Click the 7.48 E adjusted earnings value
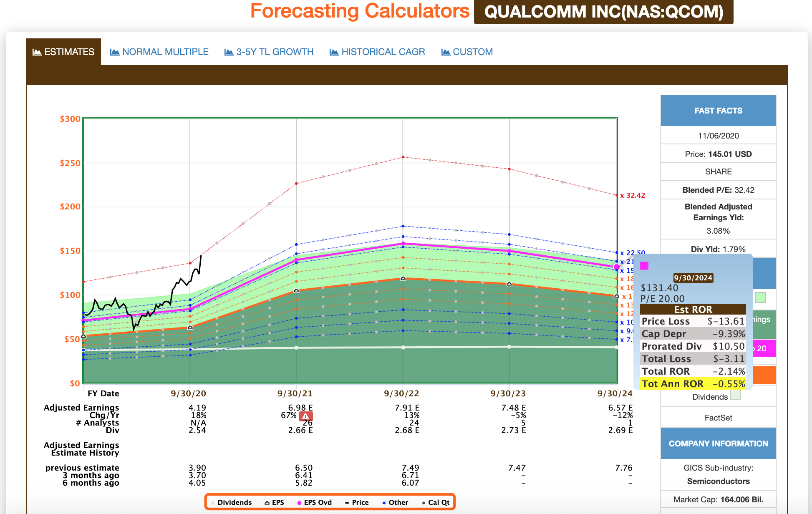The width and height of the screenshot is (812, 514). (x=514, y=408)
